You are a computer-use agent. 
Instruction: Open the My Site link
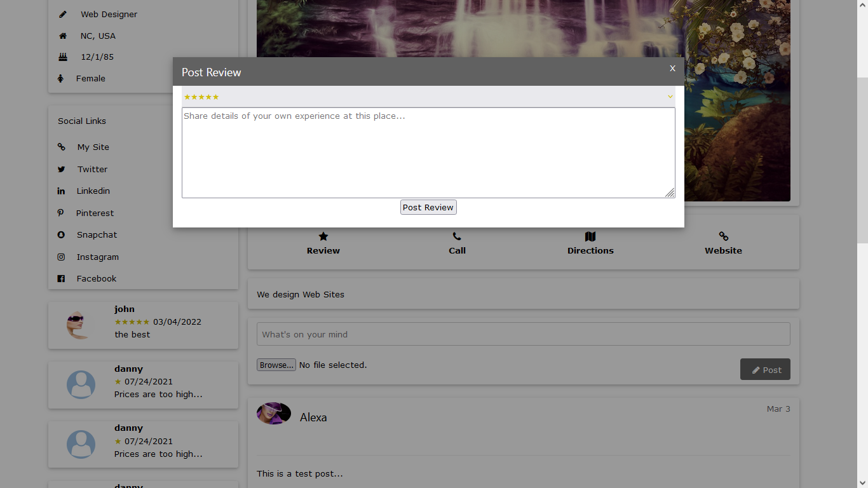tap(93, 147)
